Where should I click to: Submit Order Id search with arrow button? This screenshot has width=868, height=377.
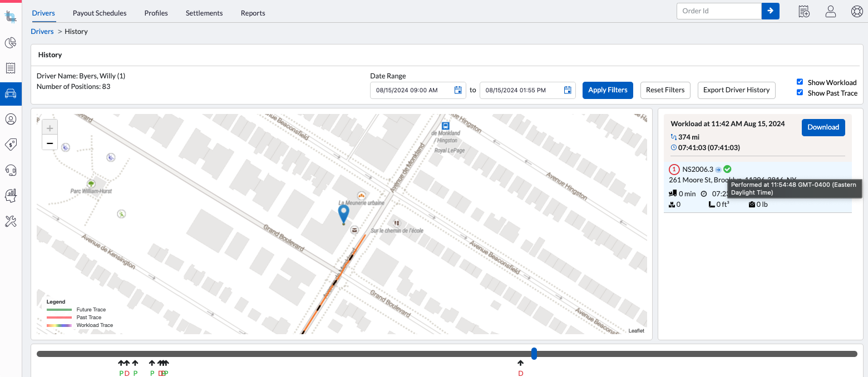(x=771, y=11)
